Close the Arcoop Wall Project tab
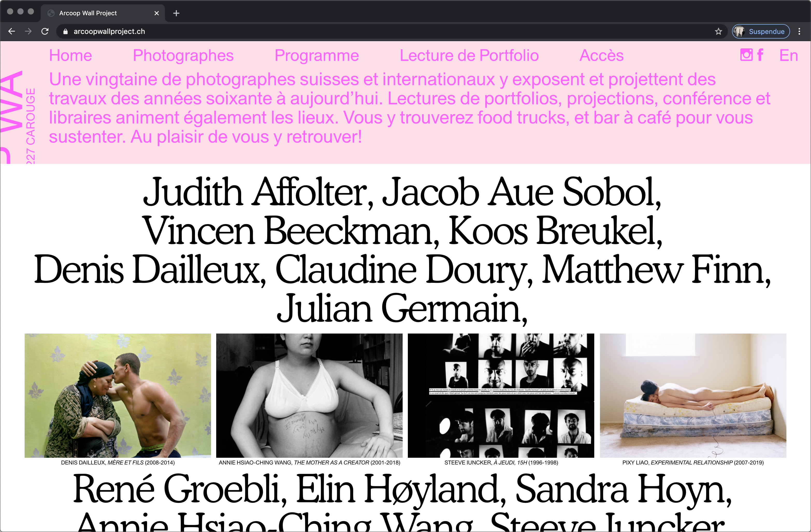 point(156,13)
